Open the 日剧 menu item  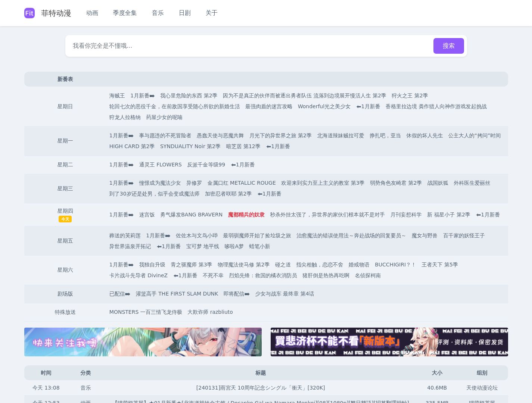(185, 13)
